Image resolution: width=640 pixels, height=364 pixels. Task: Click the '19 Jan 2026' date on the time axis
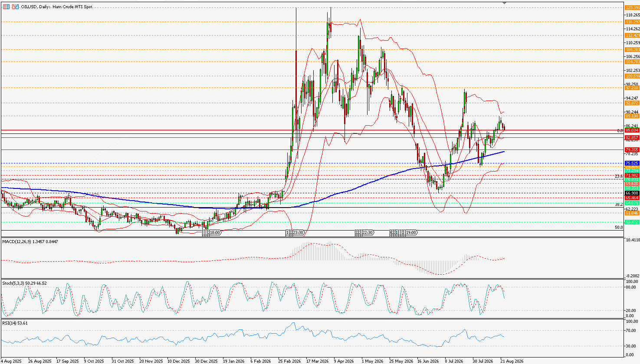[x=234, y=361]
